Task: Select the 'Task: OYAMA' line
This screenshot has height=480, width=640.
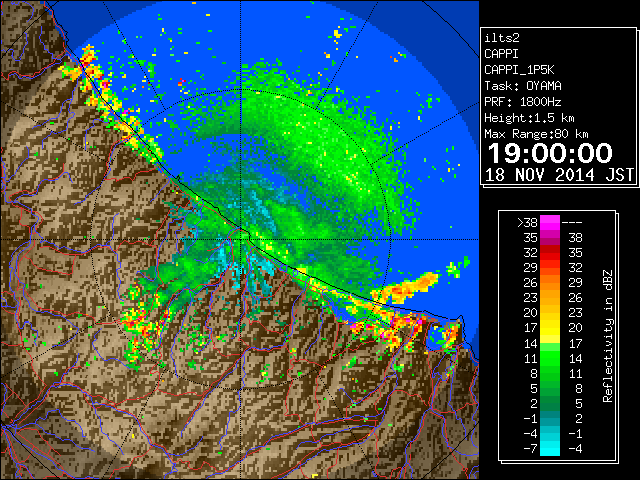Action: pyautogui.click(x=523, y=86)
